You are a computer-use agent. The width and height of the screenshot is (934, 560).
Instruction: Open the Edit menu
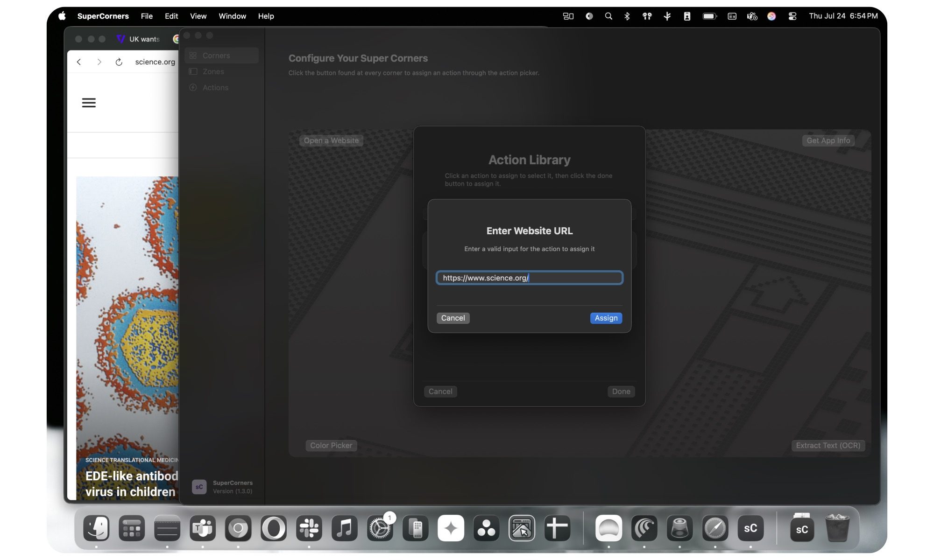coord(171,16)
